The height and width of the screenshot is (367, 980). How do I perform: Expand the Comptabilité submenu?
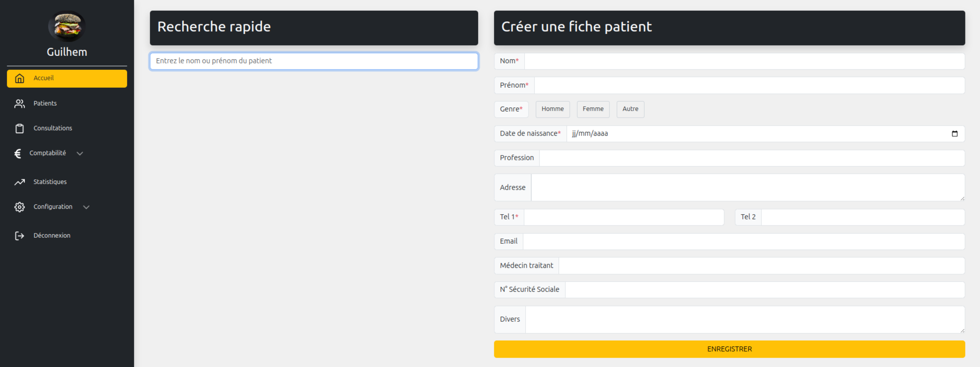click(80, 153)
